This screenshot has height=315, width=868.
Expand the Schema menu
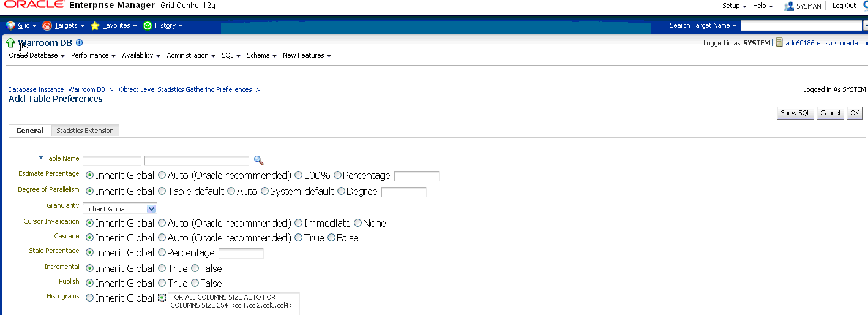tap(261, 55)
